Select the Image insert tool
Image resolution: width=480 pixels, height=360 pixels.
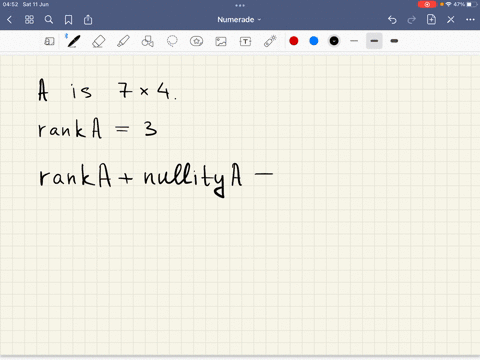(221, 41)
